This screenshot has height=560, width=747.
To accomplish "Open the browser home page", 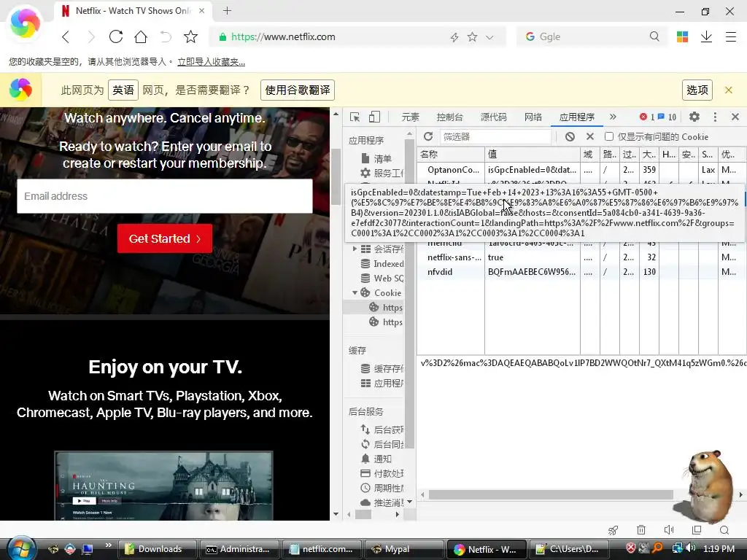I will (x=141, y=36).
